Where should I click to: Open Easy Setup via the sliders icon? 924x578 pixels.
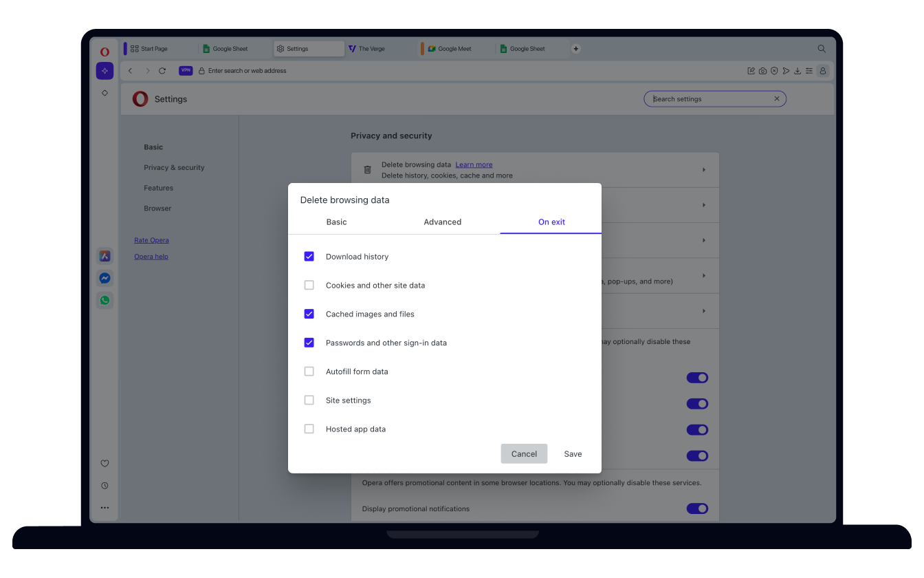pyautogui.click(x=809, y=70)
